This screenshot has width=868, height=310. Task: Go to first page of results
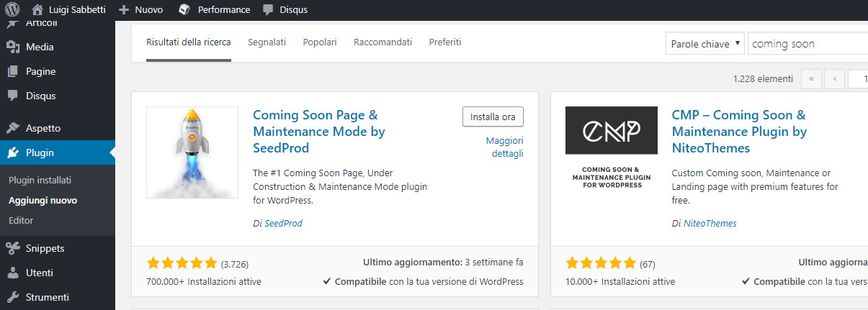[811, 78]
